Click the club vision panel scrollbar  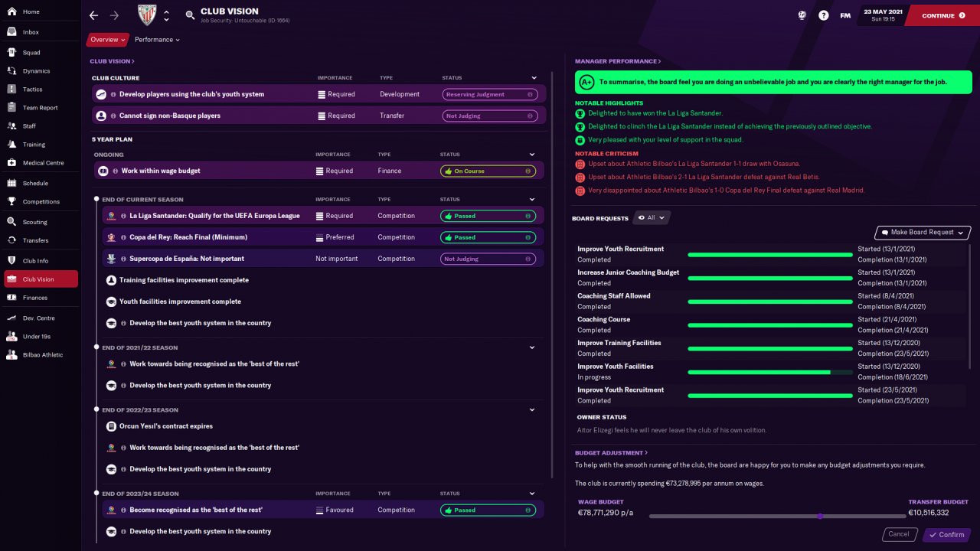pos(552,276)
